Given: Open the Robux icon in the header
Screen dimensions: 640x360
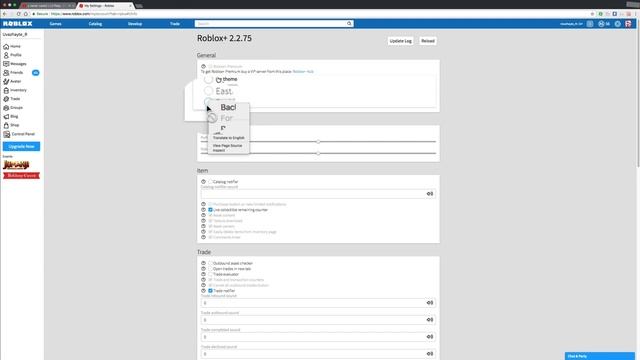Looking at the screenshot, I should pyautogui.click(x=601, y=24).
